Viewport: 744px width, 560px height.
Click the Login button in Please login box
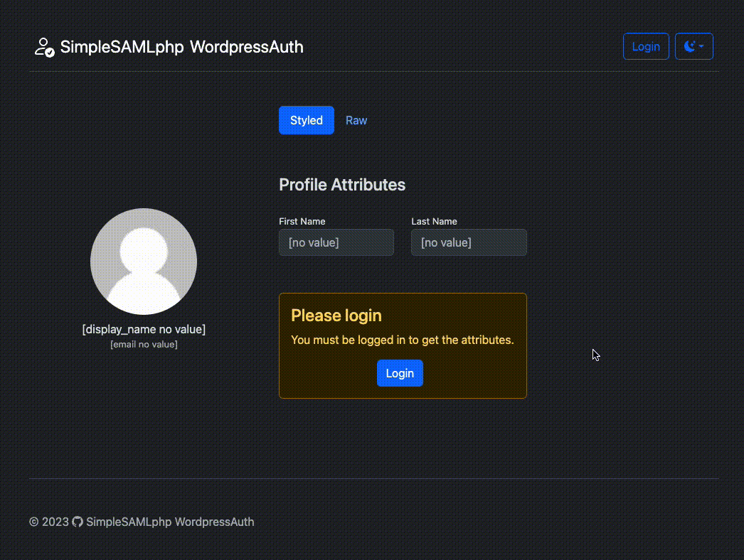point(400,373)
